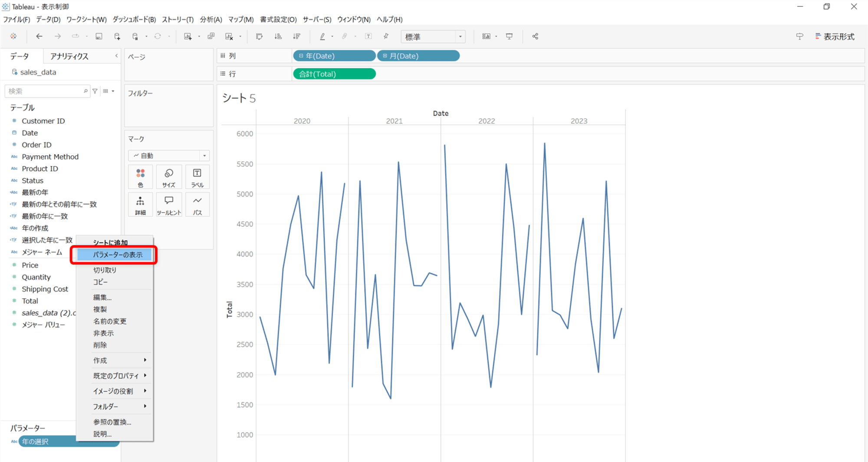Click the fix axes pin icon

(386, 36)
